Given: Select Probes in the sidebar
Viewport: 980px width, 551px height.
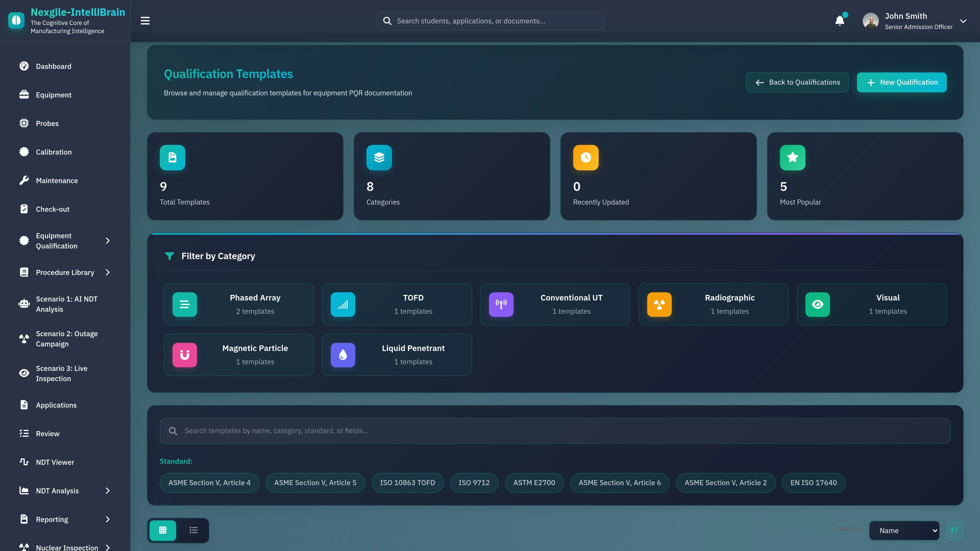Looking at the screenshot, I should coord(47,123).
